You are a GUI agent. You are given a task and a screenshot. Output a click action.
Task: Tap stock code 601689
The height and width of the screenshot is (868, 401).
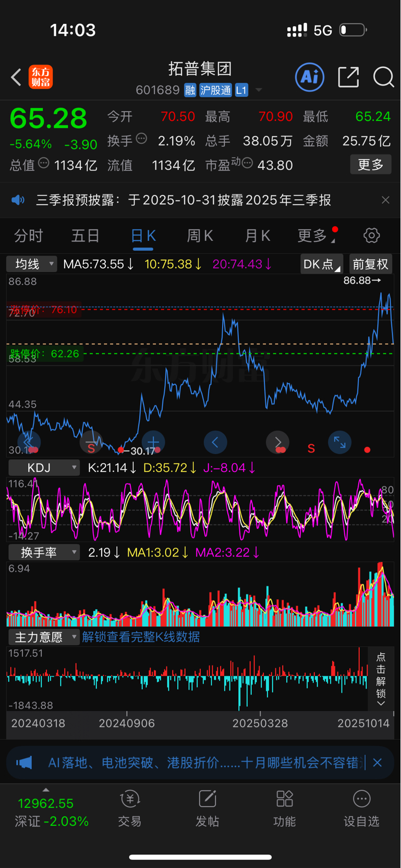(157, 91)
